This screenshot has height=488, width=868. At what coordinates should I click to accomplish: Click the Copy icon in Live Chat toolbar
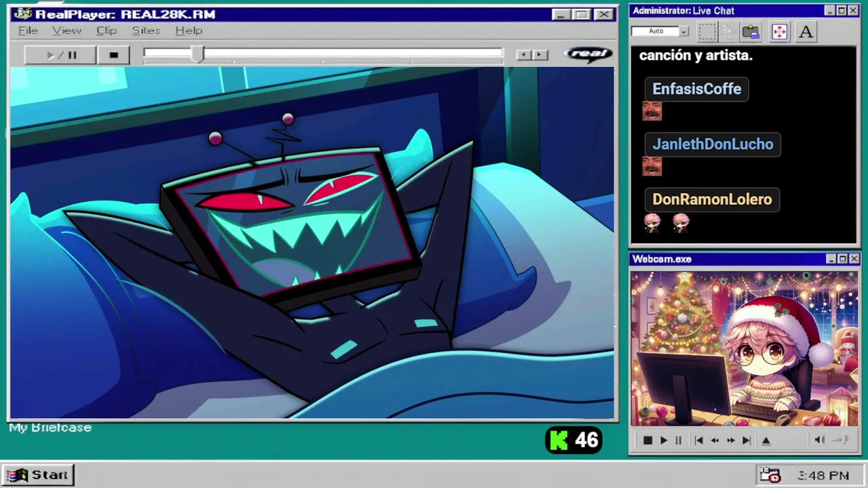(x=729, y=31)
